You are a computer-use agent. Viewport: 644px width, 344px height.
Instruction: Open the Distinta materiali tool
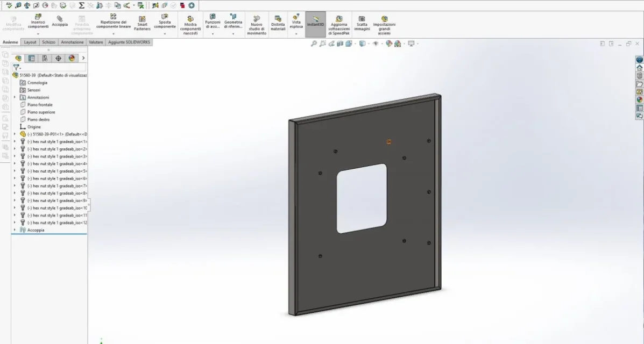click(x=278, y=24)
